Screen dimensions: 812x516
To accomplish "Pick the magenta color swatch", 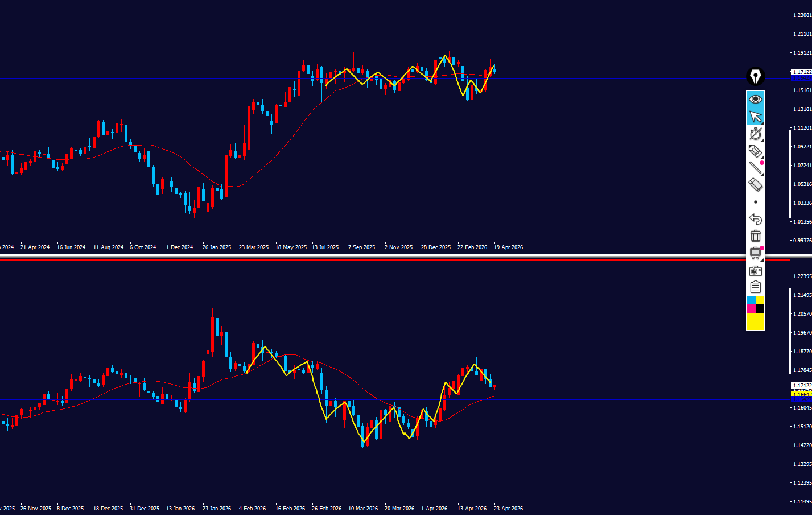I will (x=751, y=308).
